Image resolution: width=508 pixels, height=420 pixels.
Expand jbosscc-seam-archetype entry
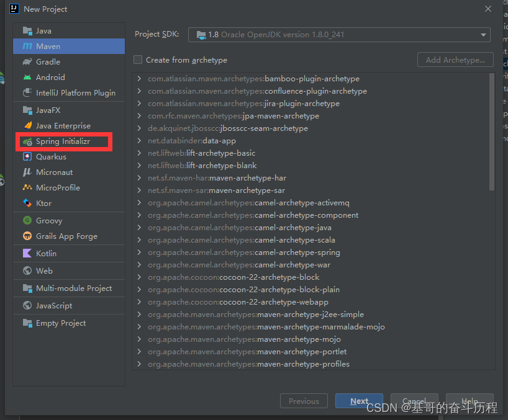pyautogui.click(x=139, y=128)
